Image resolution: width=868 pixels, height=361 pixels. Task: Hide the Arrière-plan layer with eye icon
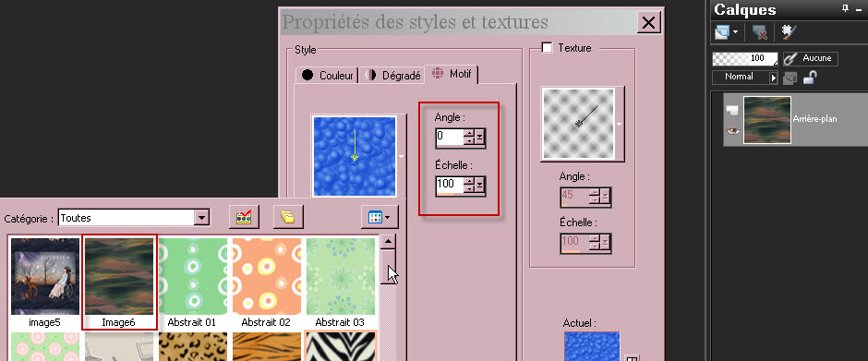tap(733, 131)
